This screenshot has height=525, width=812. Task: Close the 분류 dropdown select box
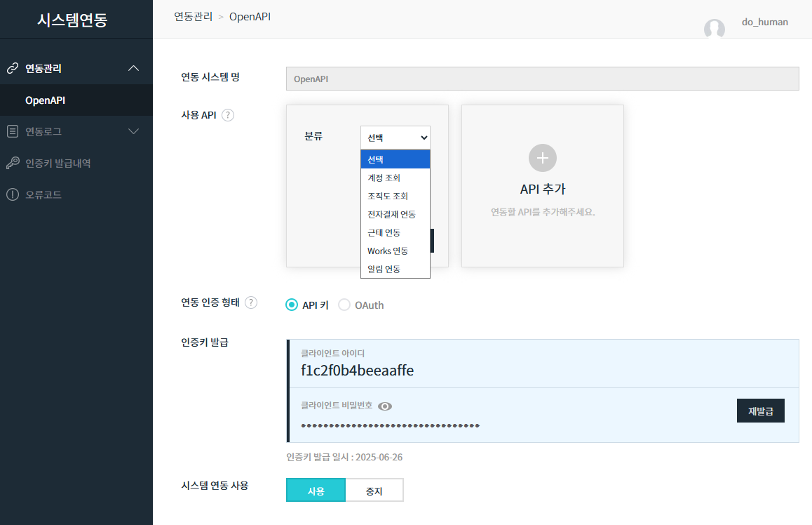click(395, 138)
